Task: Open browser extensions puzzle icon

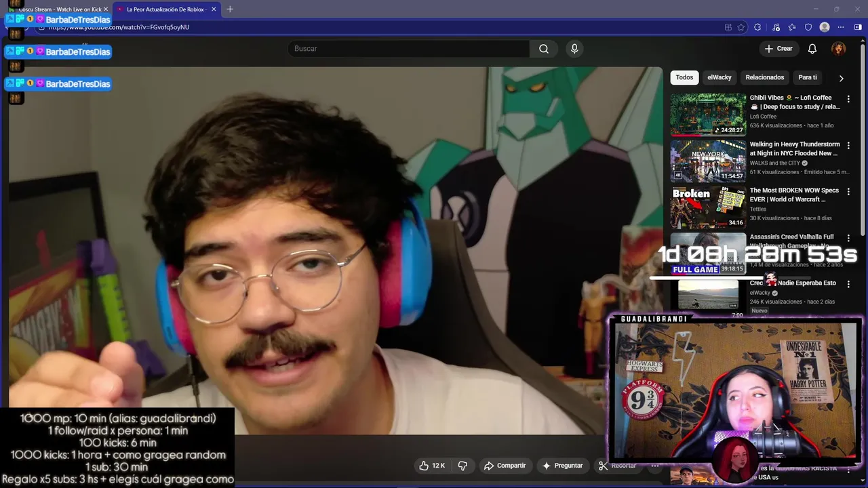Action: 757,27
